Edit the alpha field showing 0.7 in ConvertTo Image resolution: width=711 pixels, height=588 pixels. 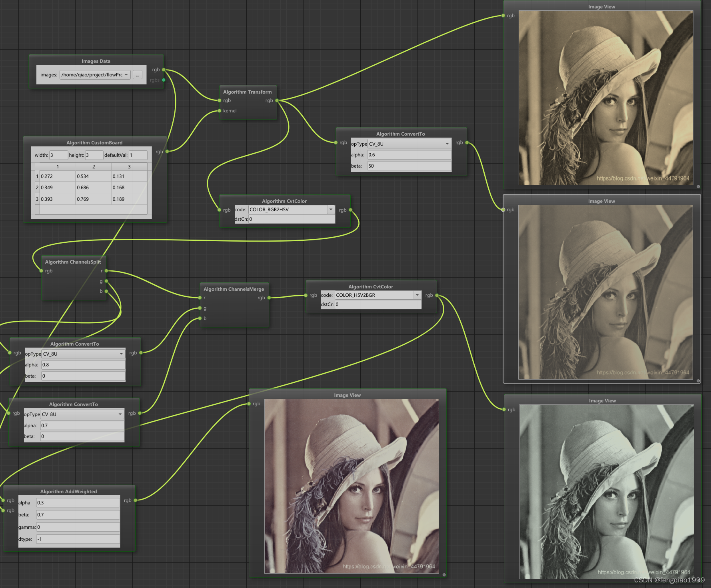tap(82, 426)
